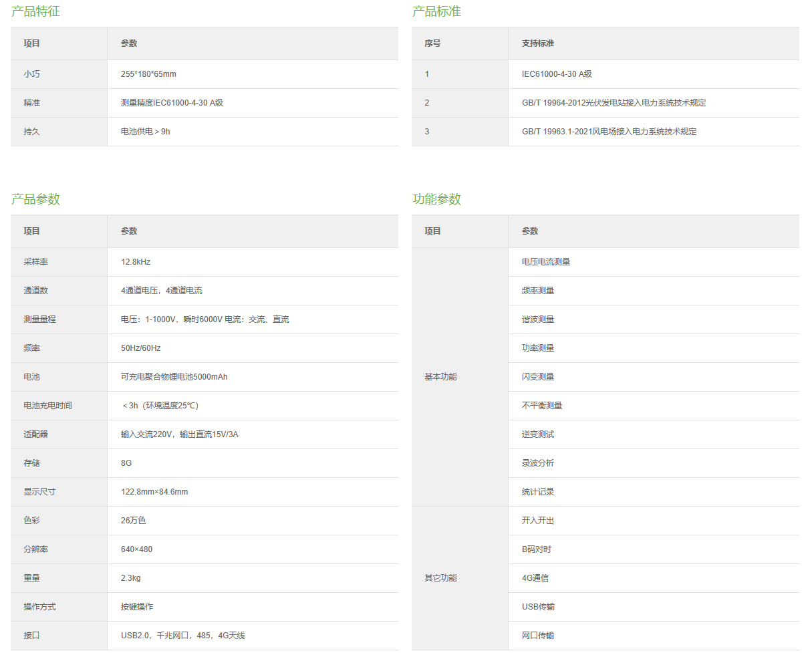The image size is (812, 655).
Task: Click the 12.8kHz sampling rate value
Action: coord(136,262)
